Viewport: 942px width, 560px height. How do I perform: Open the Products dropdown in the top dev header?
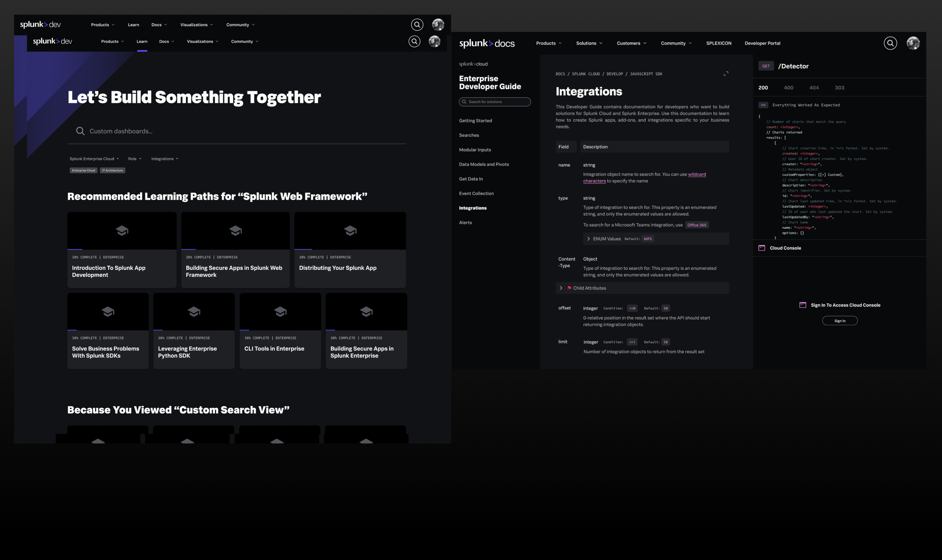point(103,25)
